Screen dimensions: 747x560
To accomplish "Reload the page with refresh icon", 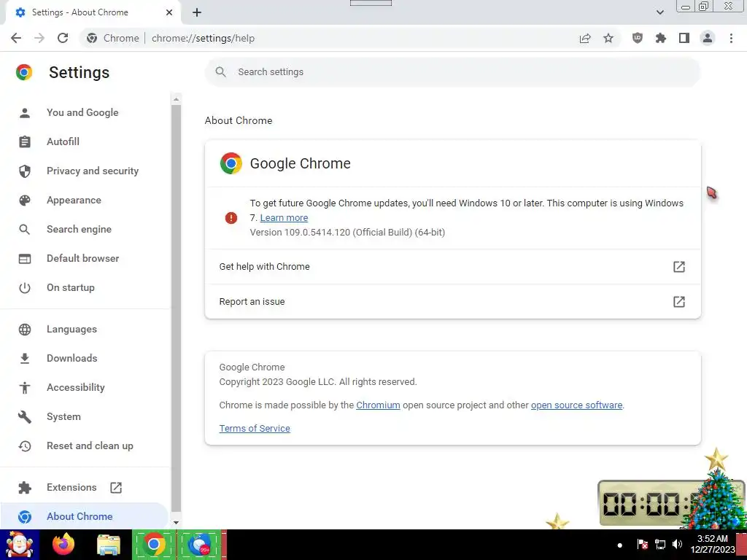I will [63, 38].
